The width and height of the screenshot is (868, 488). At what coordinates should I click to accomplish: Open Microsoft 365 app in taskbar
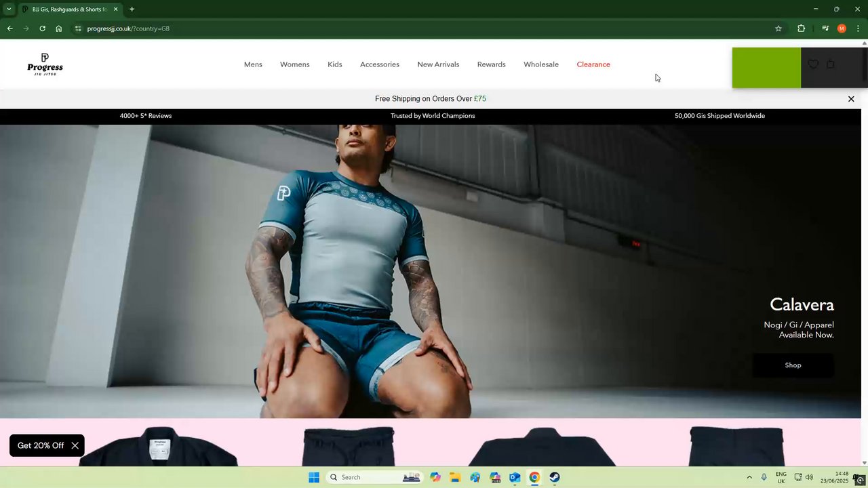494,477
